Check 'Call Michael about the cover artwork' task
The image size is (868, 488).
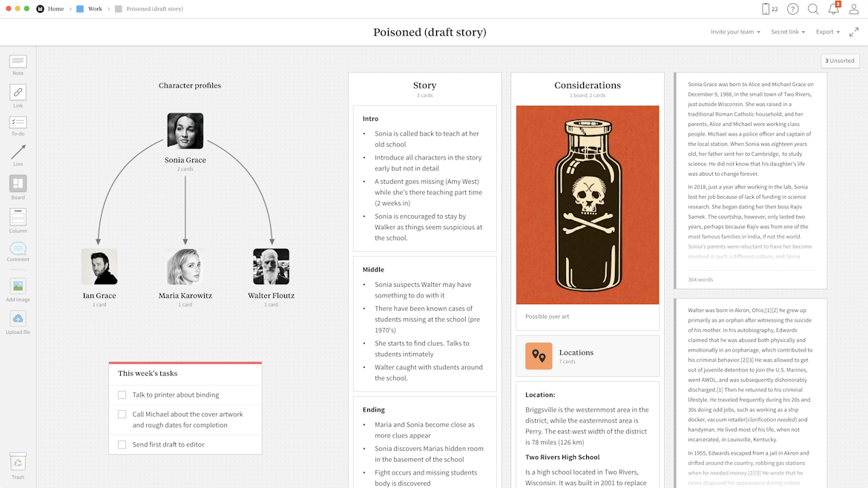122,415
